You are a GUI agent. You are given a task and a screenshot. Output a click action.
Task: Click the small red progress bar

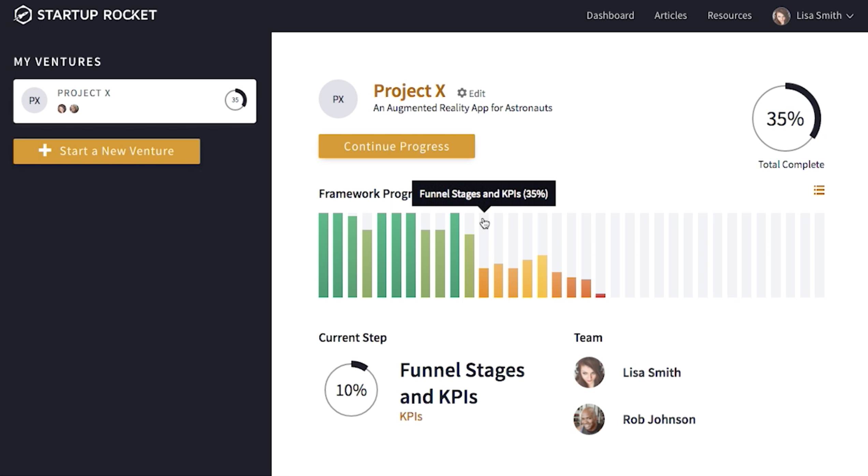pos(600,295)
